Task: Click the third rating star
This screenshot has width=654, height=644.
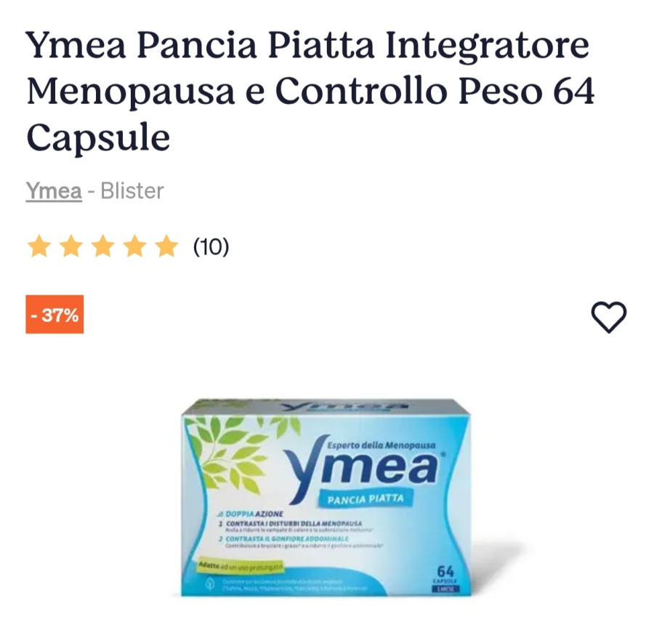Action: (x=103, y=246)
